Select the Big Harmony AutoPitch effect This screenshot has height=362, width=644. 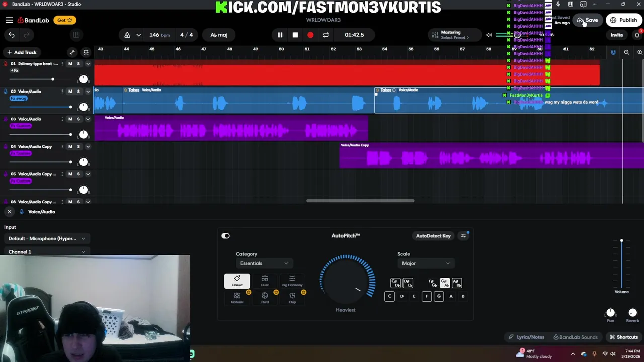(x=292, y=281)
